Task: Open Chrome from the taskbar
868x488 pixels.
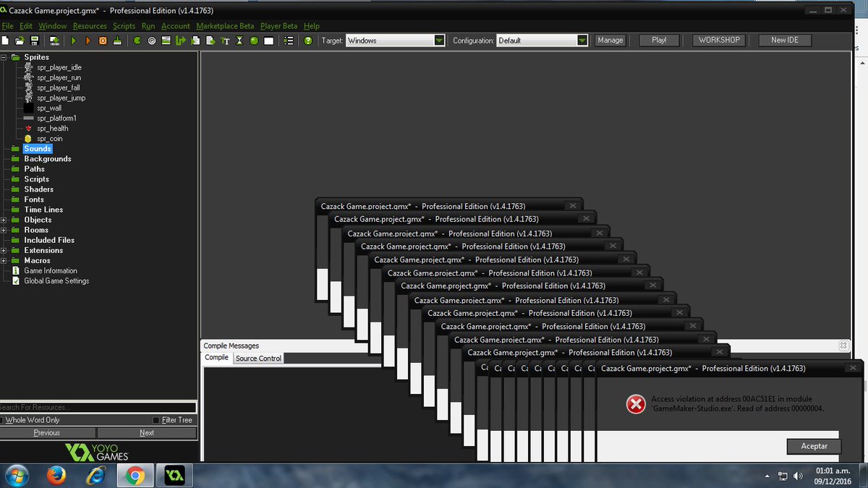Action: coord(134,476)
